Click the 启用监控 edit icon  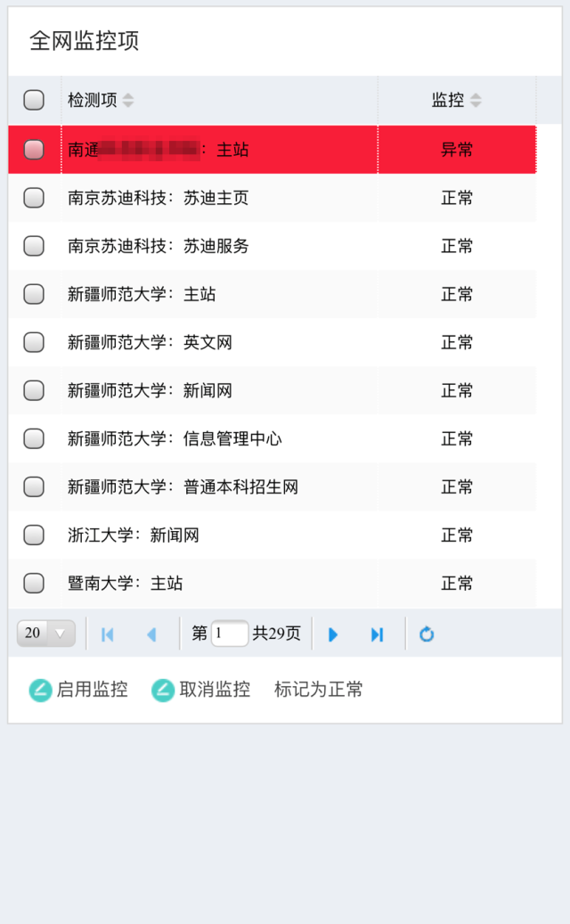40,690
